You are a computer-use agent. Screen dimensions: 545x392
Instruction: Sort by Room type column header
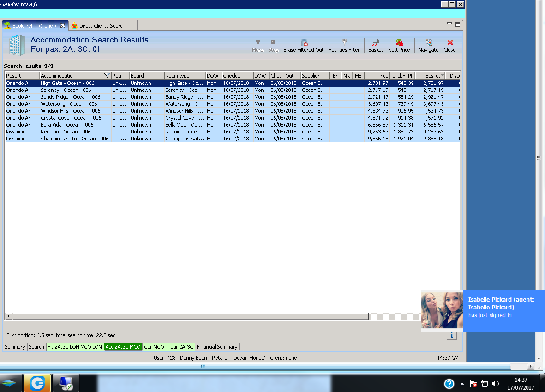[x=185, y=75]
